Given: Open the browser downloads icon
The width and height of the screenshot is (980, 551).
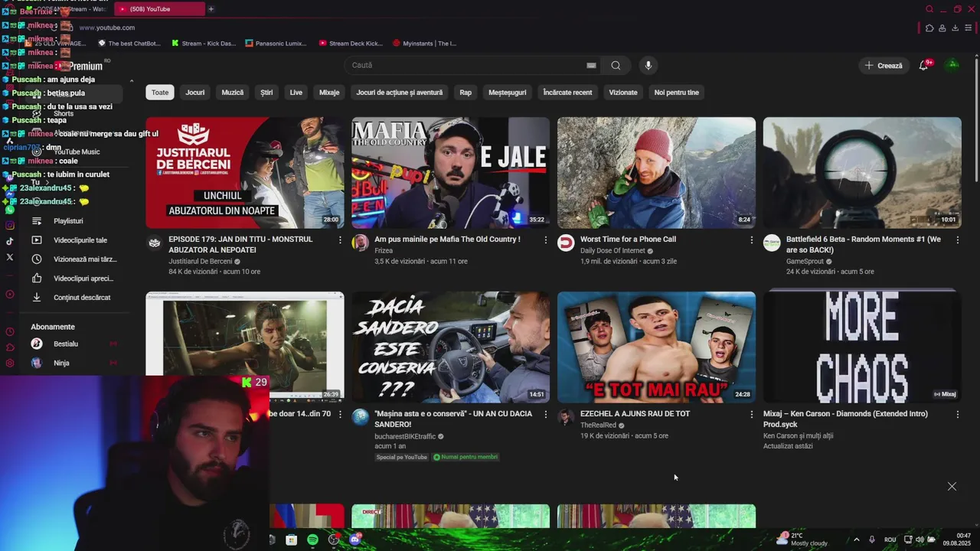Looking at the screenshot, I should 955,28.
